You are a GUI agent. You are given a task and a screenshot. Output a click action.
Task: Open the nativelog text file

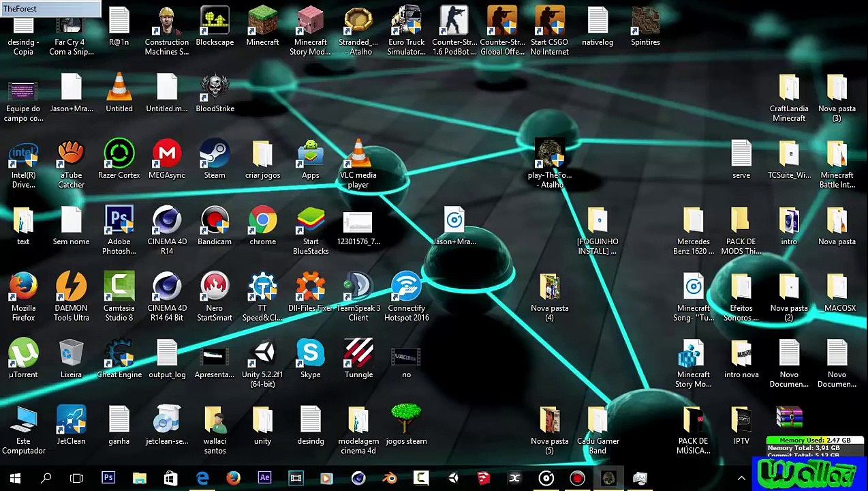(x=598, y=27)
